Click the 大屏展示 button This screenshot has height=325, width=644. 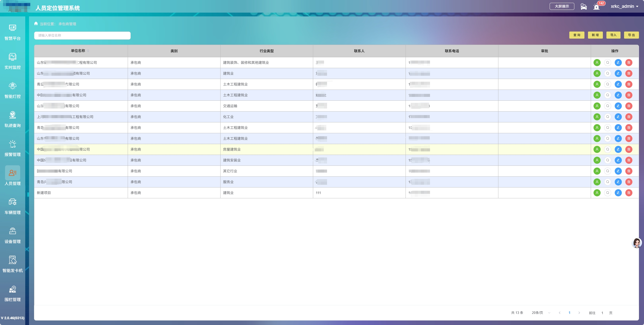562,6
